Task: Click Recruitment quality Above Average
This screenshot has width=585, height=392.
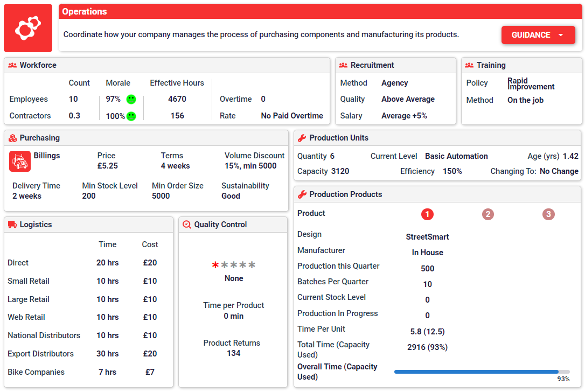Action: [408, 99]
